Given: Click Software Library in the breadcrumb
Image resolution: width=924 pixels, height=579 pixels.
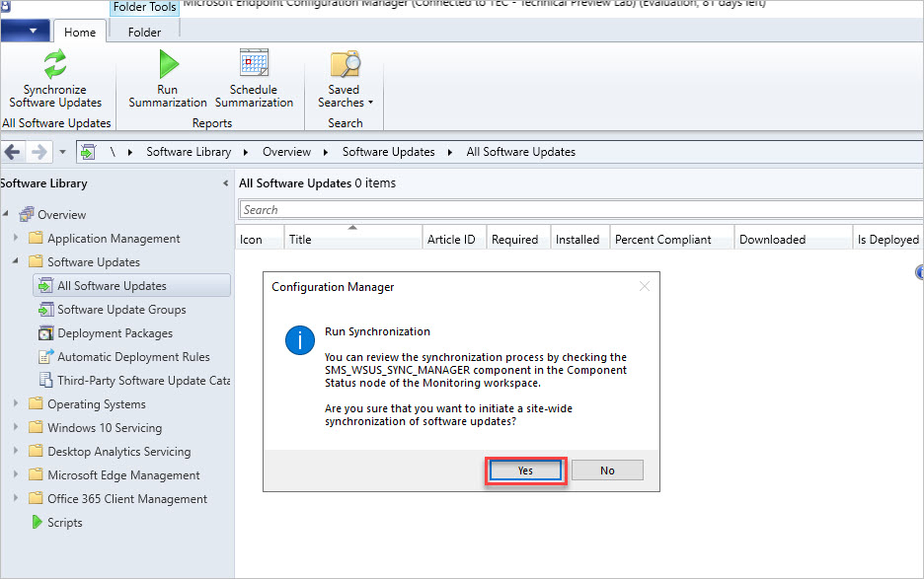Looking at the screenshot, I should click(189, 152).
